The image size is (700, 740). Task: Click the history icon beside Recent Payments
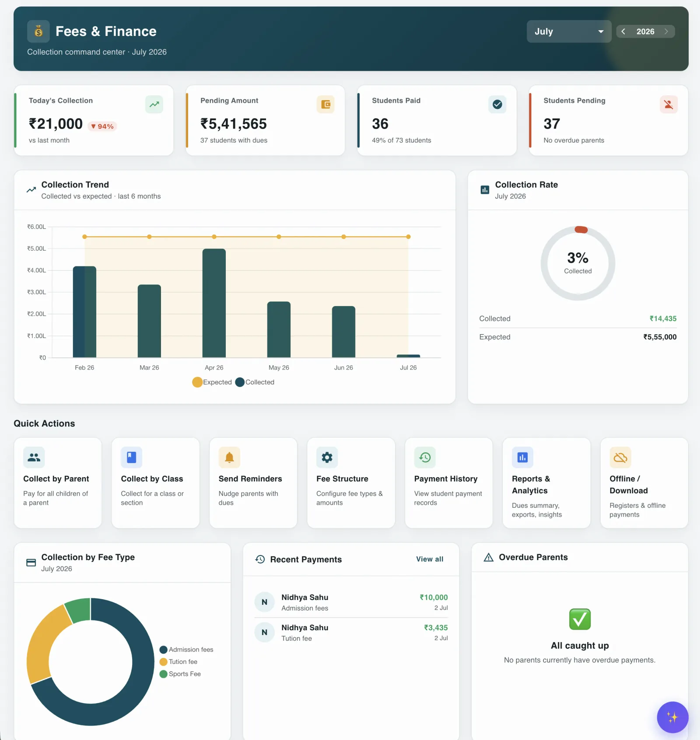click(x=260, y=559)
